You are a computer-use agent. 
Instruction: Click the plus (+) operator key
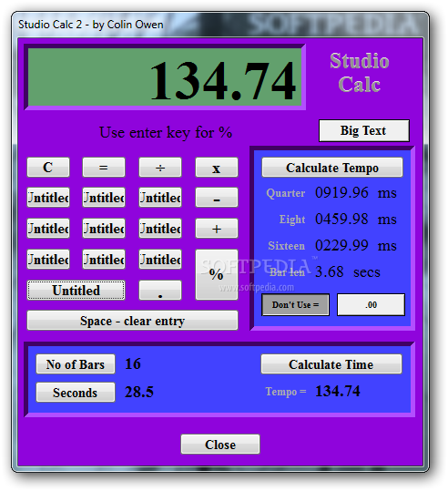coord(217,229)
